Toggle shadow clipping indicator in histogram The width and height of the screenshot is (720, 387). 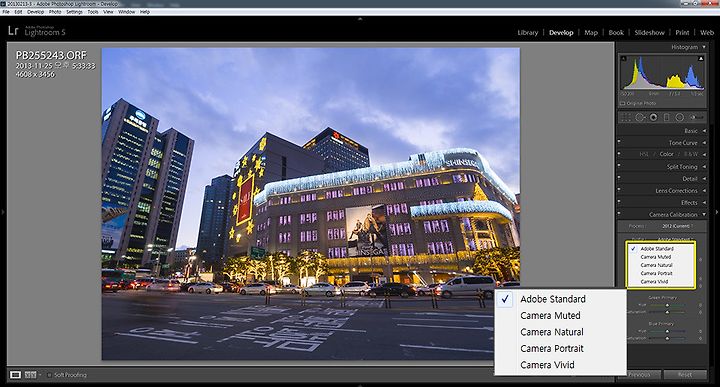[x=624, y=58]
